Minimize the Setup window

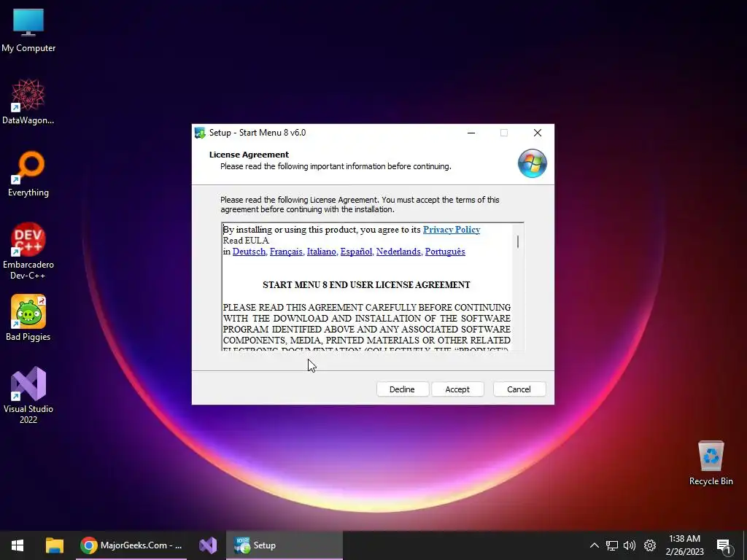pos(471,133)
